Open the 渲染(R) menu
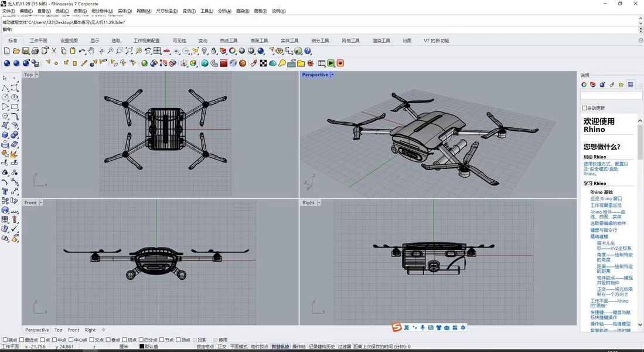This screenshot has height=352, width=644. point(243,11)
